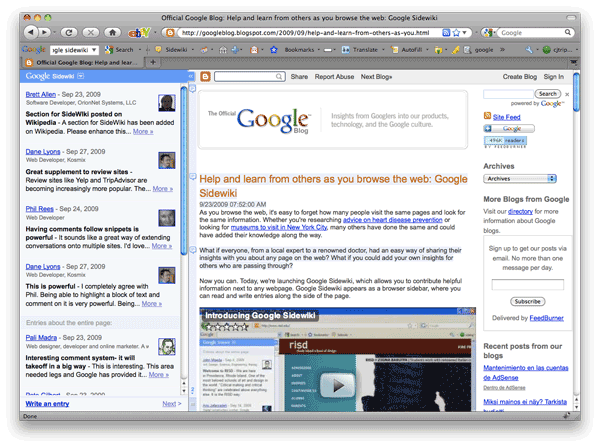600x444 pixels.
Task: Expand More on 'This is powerful' entry
Action: (x=152, y=304)
